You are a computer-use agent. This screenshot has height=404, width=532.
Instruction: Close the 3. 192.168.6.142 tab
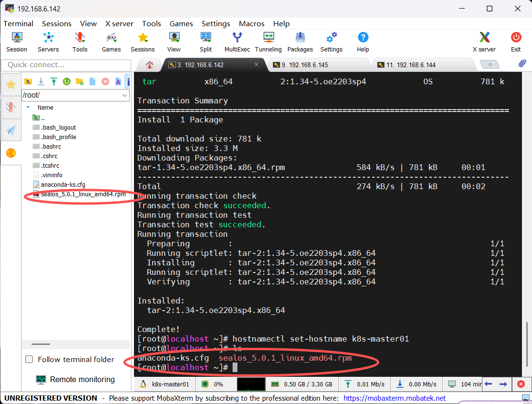tap(256, 64)
